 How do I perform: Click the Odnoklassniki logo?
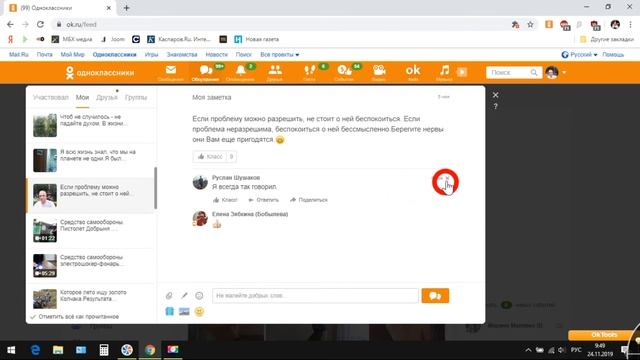pos(100,73)
